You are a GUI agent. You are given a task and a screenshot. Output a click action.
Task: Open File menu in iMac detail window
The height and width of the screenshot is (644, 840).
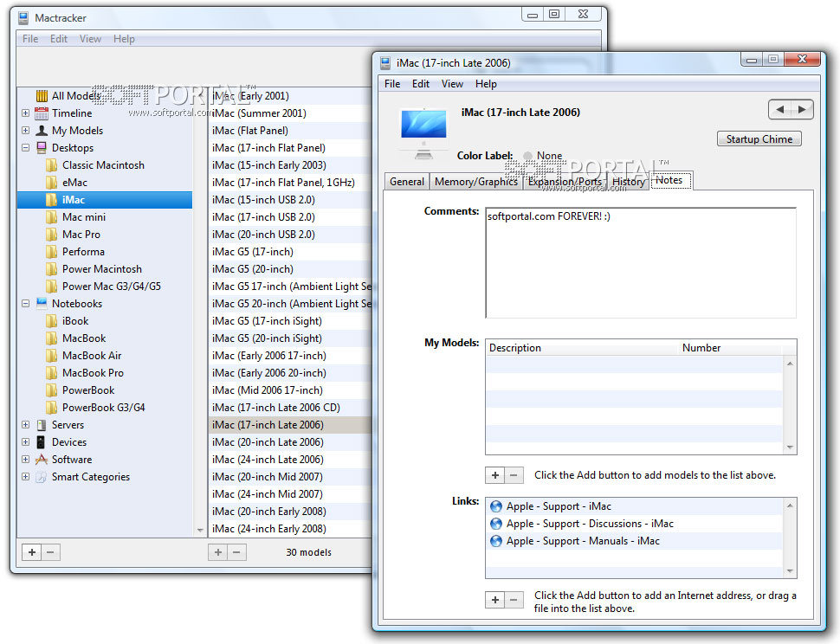click(x=392, y=84)
